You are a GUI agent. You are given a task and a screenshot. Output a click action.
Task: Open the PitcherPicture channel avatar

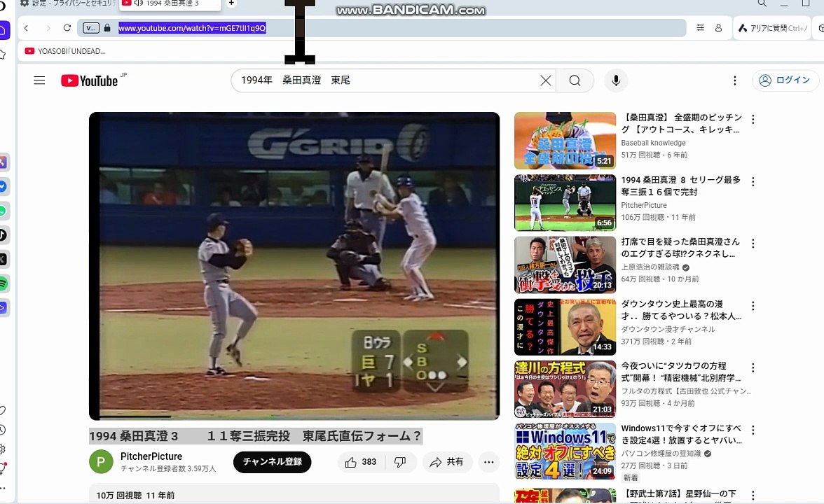[x=101, y=461]
